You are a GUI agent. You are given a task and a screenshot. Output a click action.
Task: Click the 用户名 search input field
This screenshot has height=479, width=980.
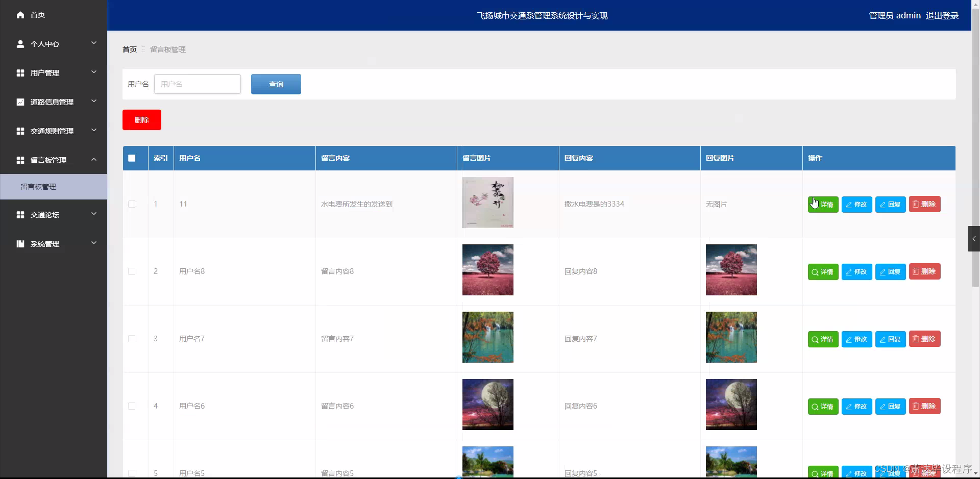pyautogui.click(x=198, y=84)
